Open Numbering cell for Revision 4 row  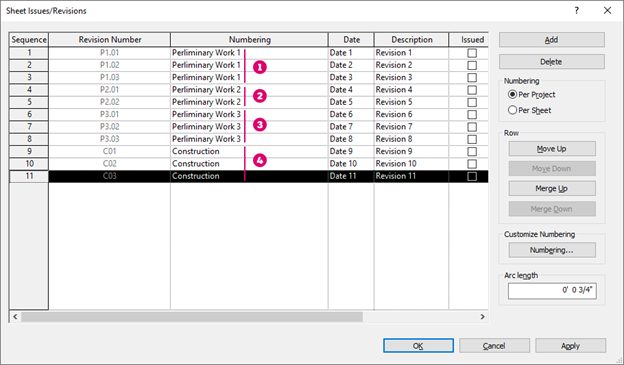(250, 90)
